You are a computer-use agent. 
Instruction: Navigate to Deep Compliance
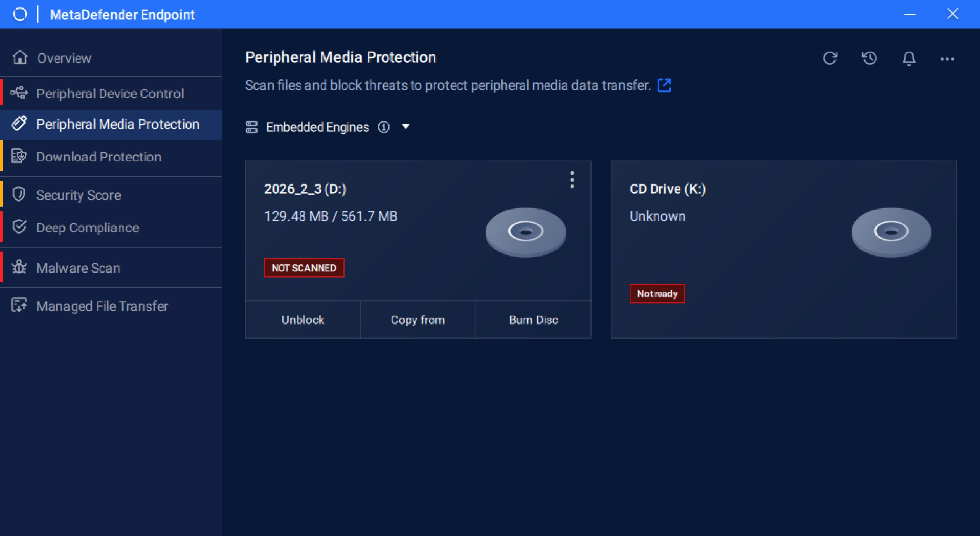87,228
